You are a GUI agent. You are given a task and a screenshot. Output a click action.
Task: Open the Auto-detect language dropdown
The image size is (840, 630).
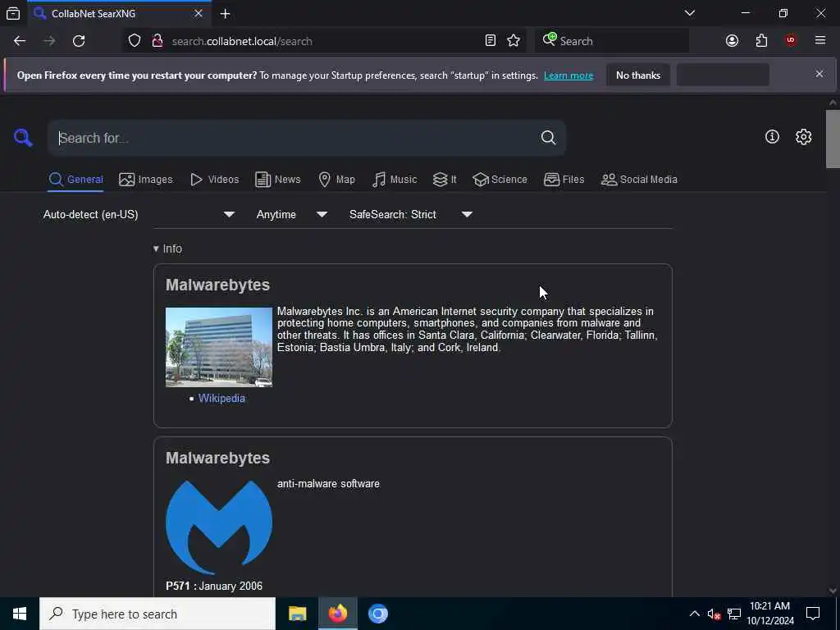tap(139, 214)
